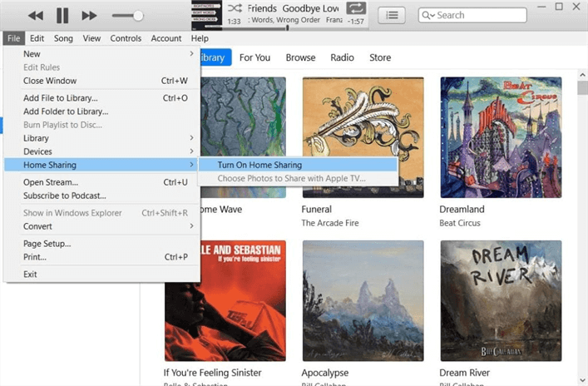This screenshot has width=588, height=386.
Task: Toggle shuffle icon in now playing
Action: pyautogui.click(x=235, y=7)
